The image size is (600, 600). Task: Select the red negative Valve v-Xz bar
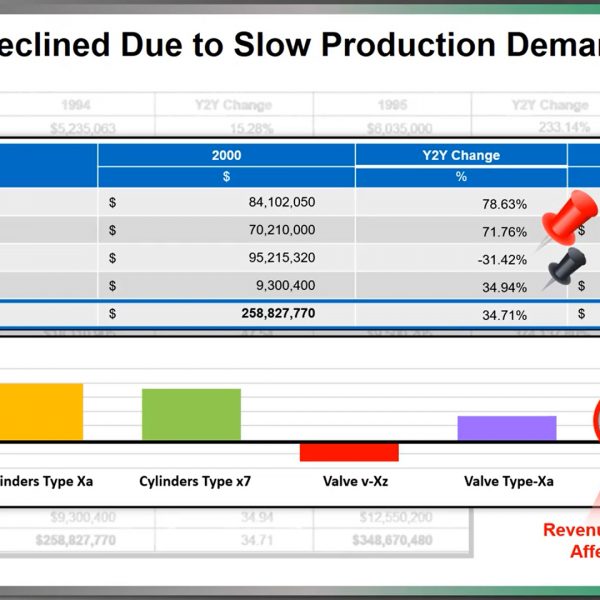pos(349,452)
